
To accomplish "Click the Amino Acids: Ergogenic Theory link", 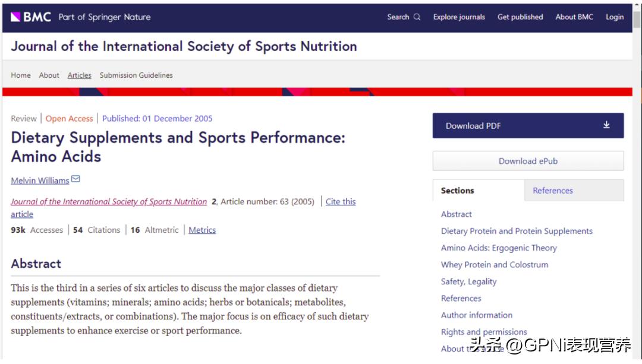I will pyautogui.click(x=499, y=248).
